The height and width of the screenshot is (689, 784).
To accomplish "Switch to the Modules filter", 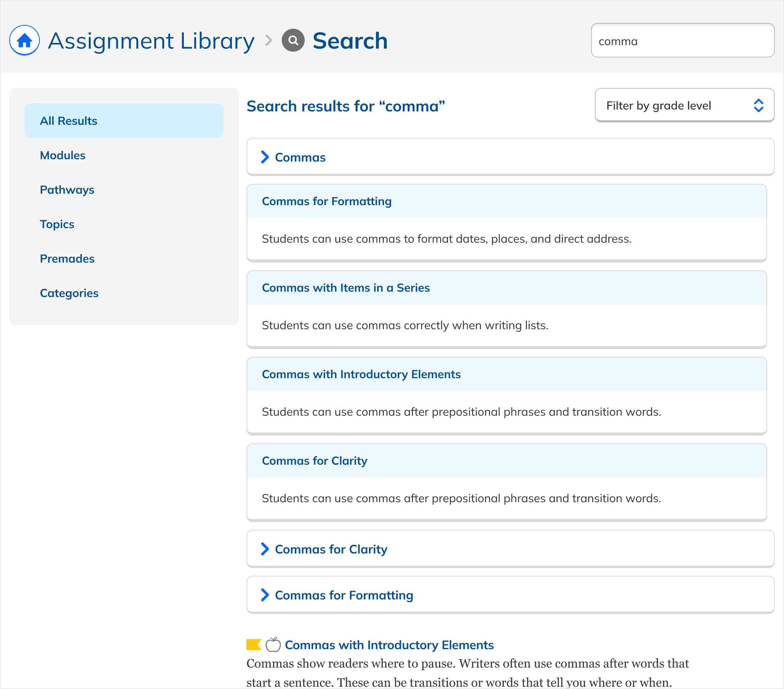I will tap(62, 155).
